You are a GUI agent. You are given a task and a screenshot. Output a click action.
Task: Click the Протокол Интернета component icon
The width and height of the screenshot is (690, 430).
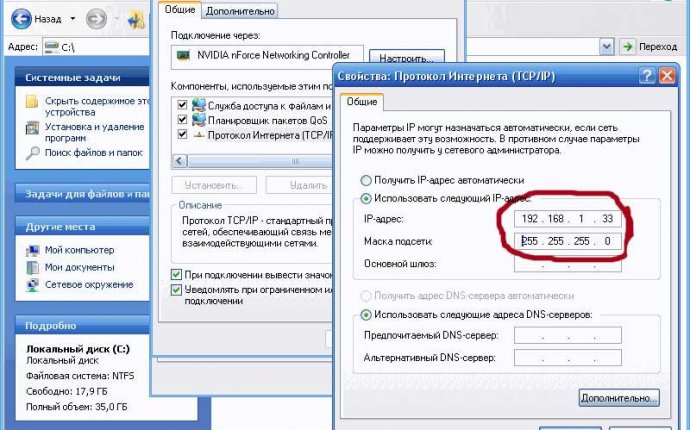click(199, 135)
